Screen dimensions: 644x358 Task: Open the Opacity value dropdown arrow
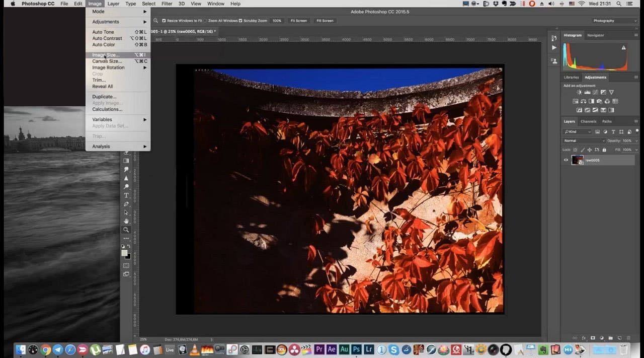point(636,141)
